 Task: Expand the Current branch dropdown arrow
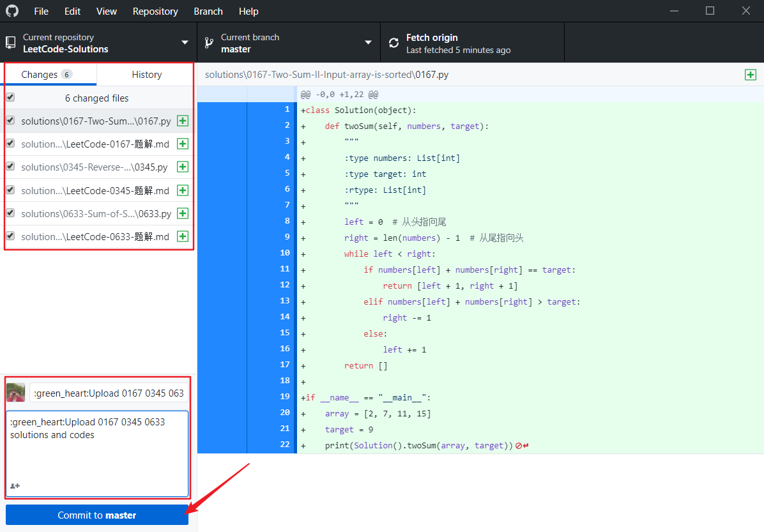(x=369, y=43)
